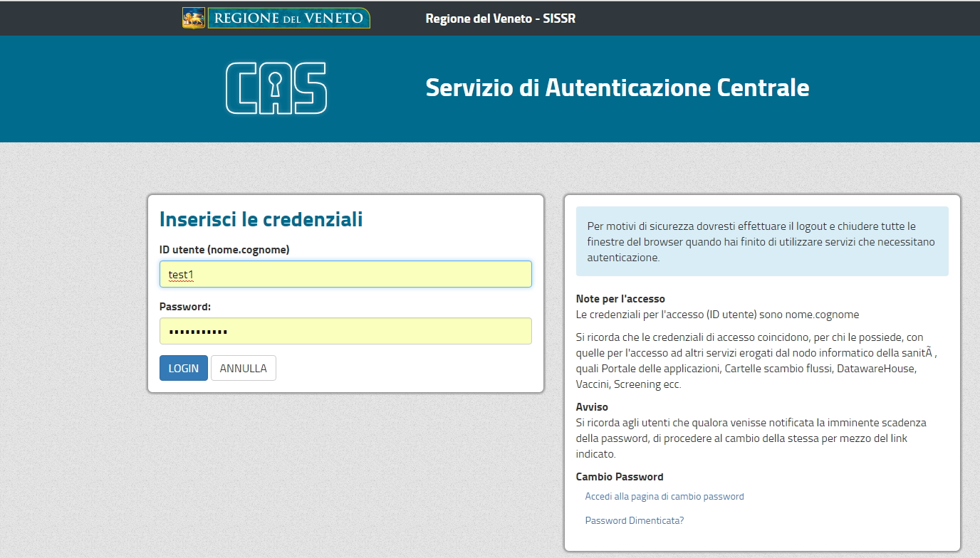
Task: Click the 'Regione del Veneto - SISSR' header text
Action: click(500, 19)
